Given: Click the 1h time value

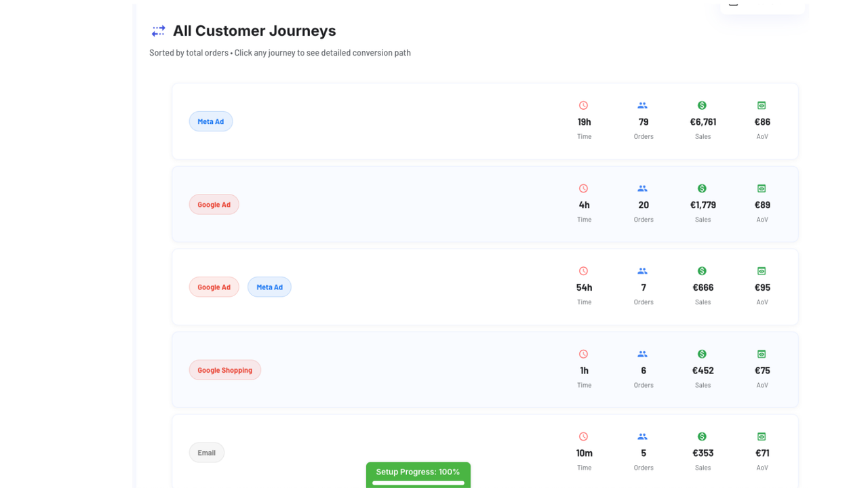Looking at the screenshot, I should pos(584,371).
